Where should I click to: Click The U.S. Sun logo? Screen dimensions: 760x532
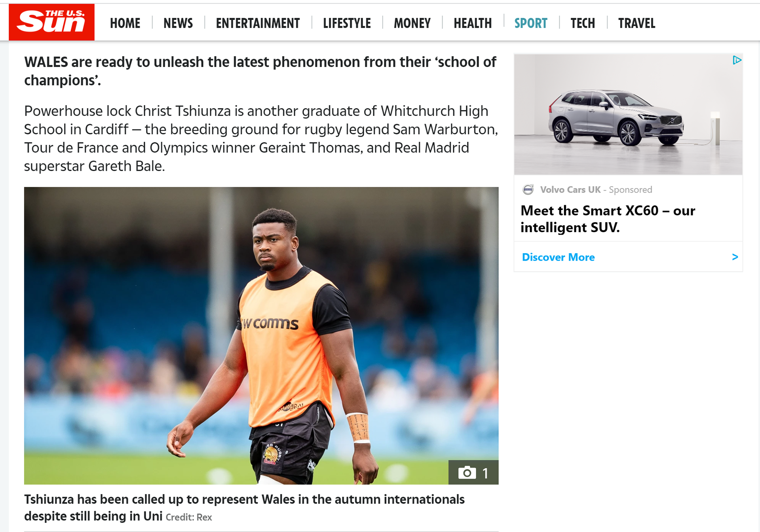pyautogui.click(x=51, y=22)
